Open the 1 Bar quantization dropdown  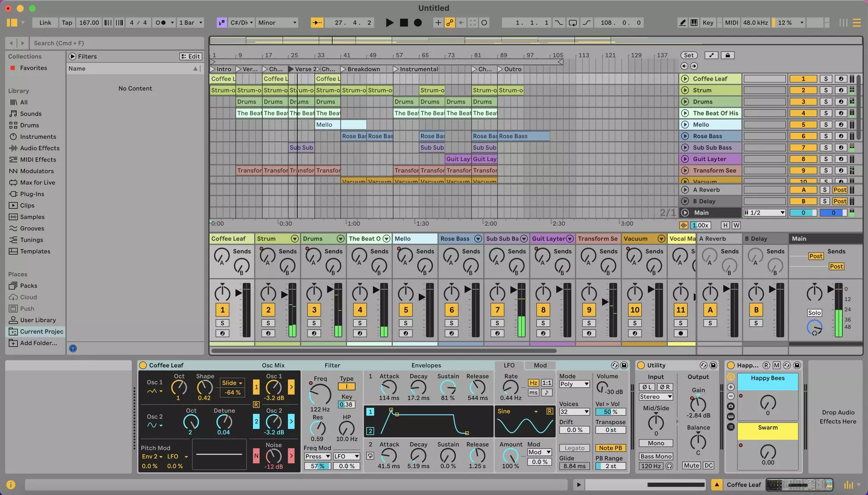coord(191,22)
